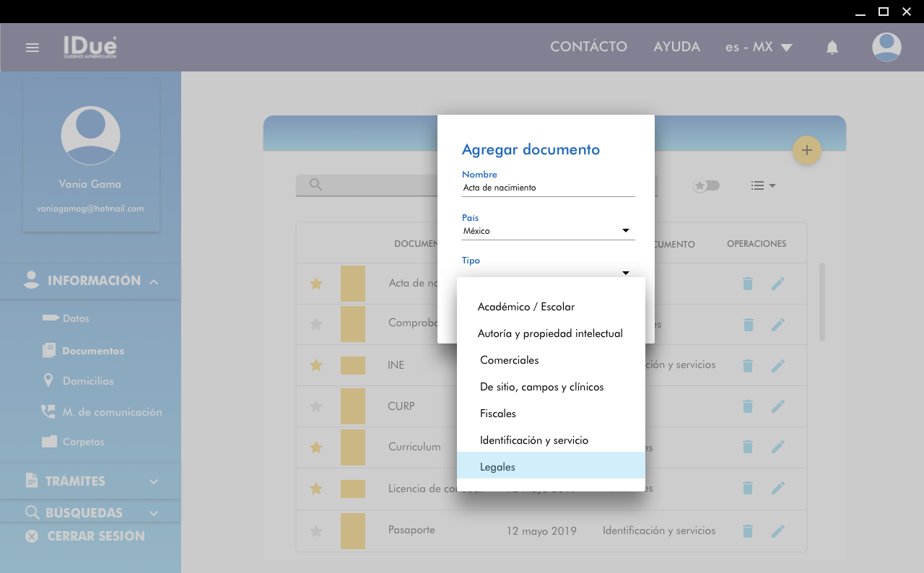This screenshot has width=924, height=573.
Task: Open the CONTÁCTO link
Action: click(x=588, y=47)
